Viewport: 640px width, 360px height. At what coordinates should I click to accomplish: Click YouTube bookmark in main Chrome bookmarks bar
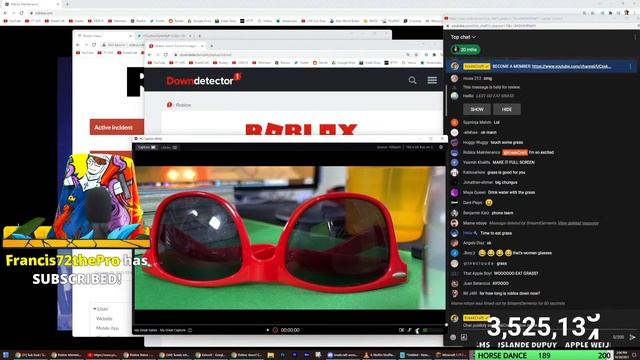click(x=12, y=21)
